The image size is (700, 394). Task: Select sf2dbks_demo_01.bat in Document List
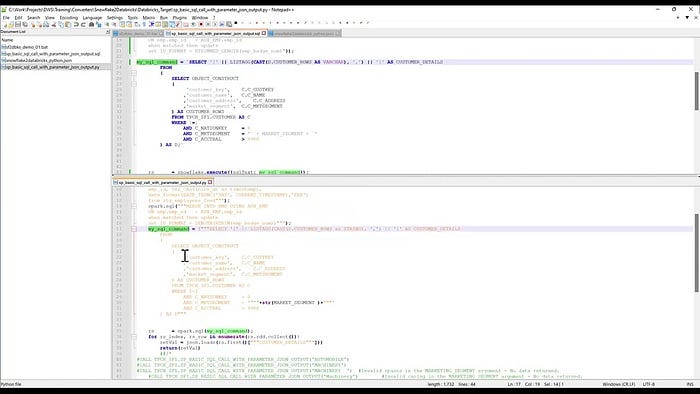[27, 47]
